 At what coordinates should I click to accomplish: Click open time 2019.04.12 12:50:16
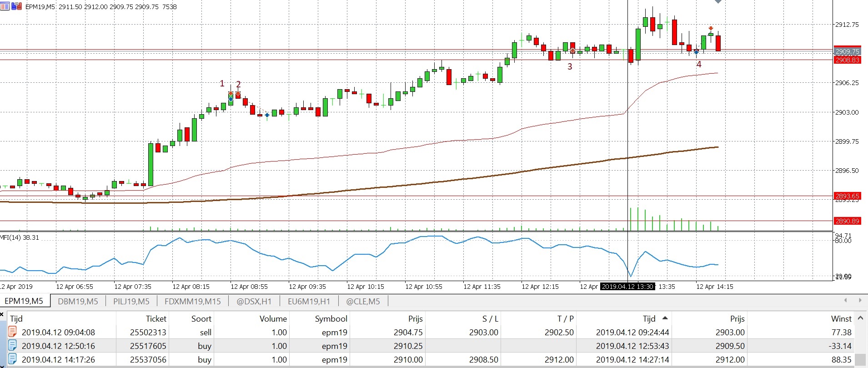click(x=58, y=346)
